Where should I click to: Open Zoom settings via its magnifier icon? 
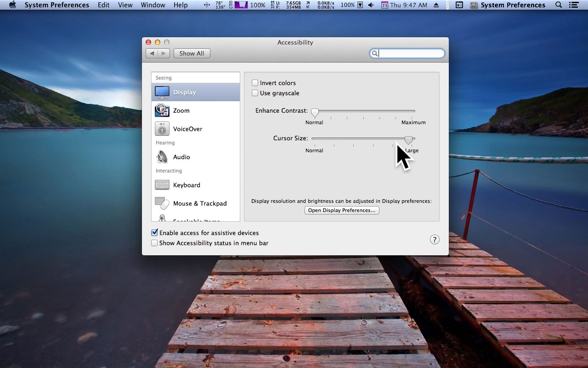pos(162,110)
